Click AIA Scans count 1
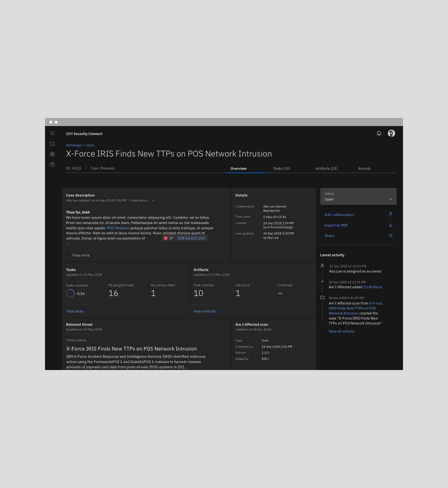 click(238, 293)
